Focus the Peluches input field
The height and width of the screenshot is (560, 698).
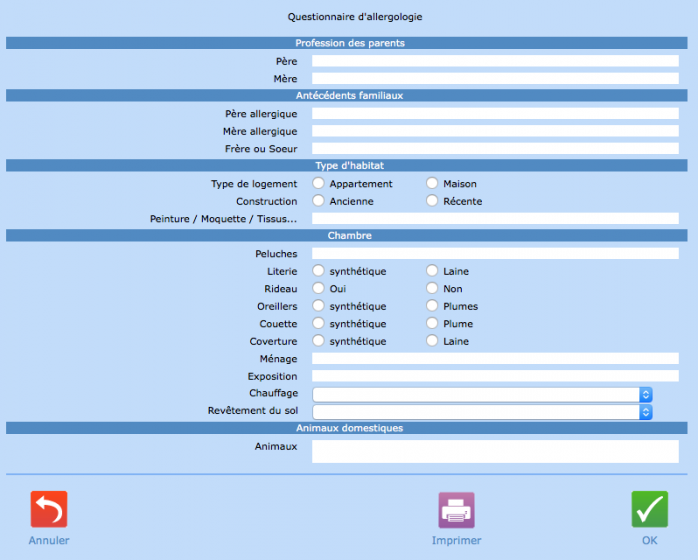tap(495, 253)
